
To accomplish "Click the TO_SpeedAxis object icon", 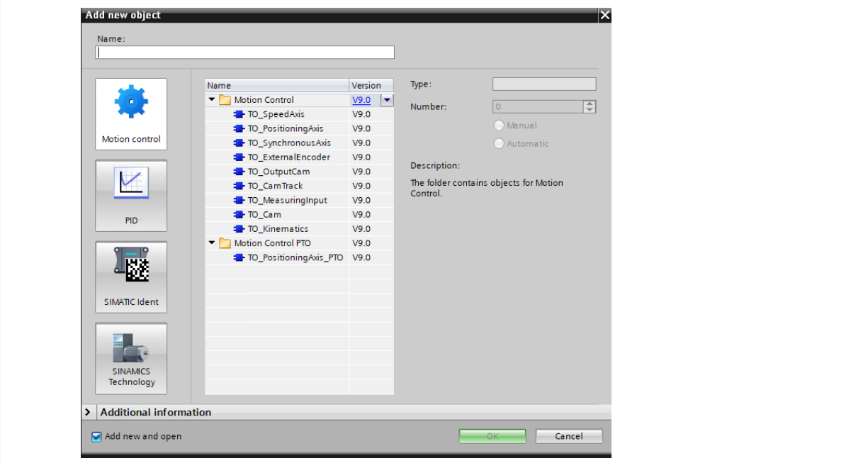I will click(239, 114).
